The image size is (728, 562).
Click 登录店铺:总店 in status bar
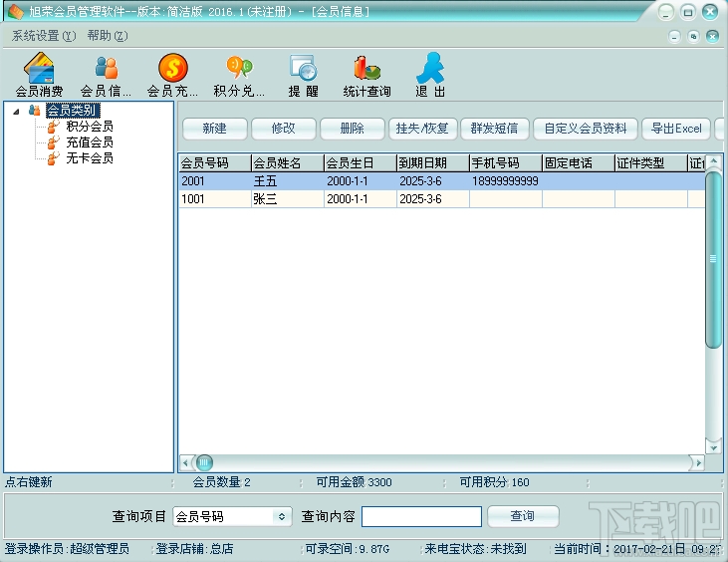[194, 549]
